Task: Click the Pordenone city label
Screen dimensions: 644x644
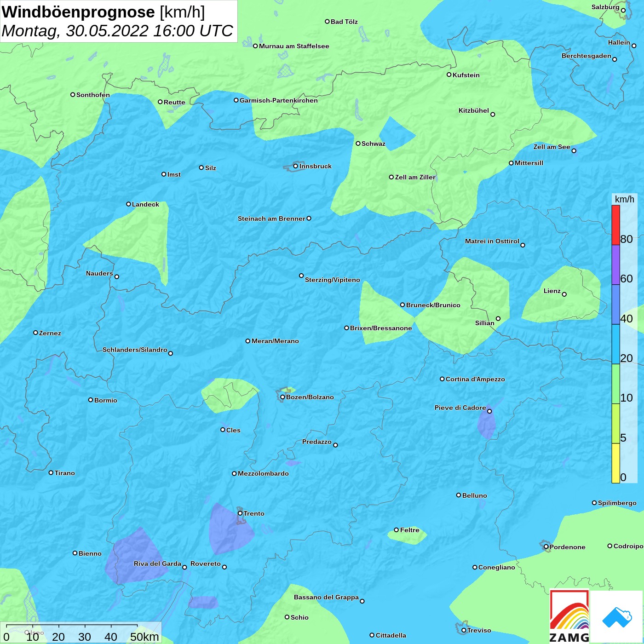Action: coord(568,547)
